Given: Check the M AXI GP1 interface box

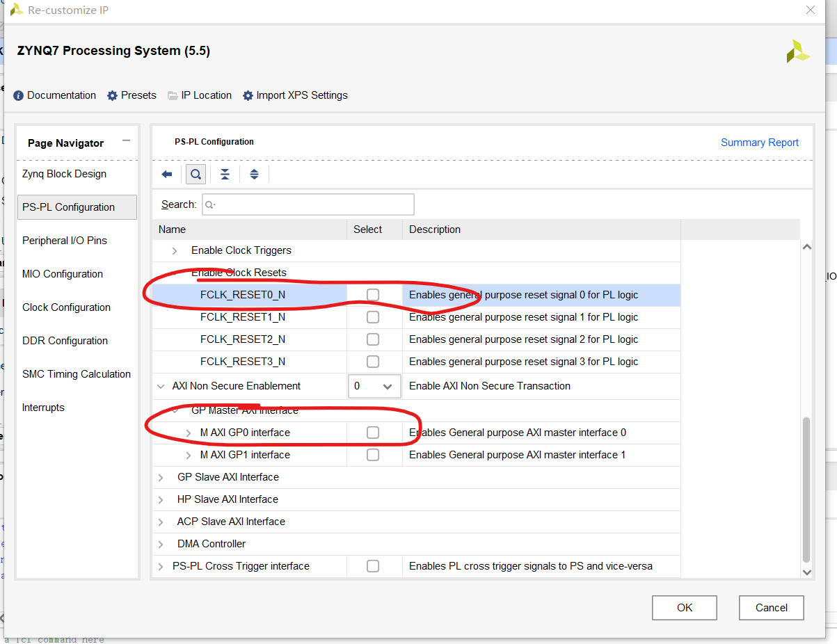Looking at the screenshot, I should 373,455.
